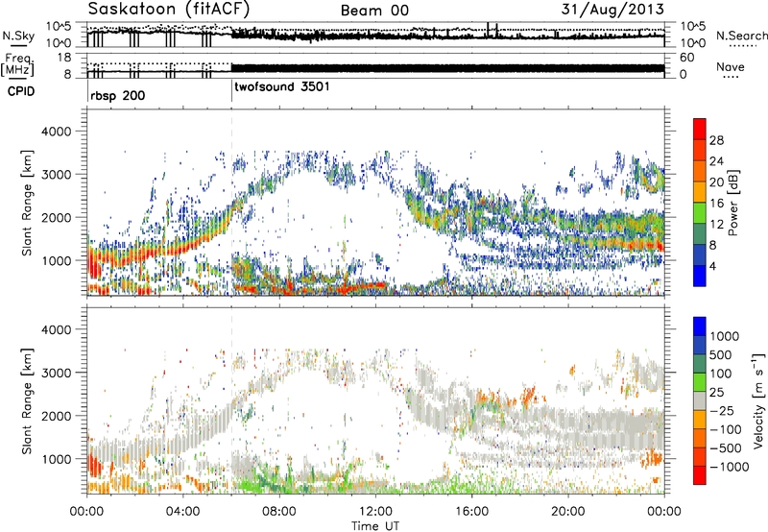Image resolution: width=768 pixels, height=532 pixels.
Task: Click the dotted line sample under "Nave"
Action: [732, 78]
